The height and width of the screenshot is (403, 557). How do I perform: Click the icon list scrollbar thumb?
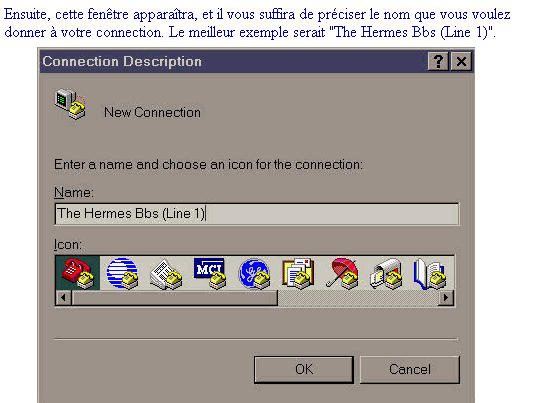coord(174,297)
